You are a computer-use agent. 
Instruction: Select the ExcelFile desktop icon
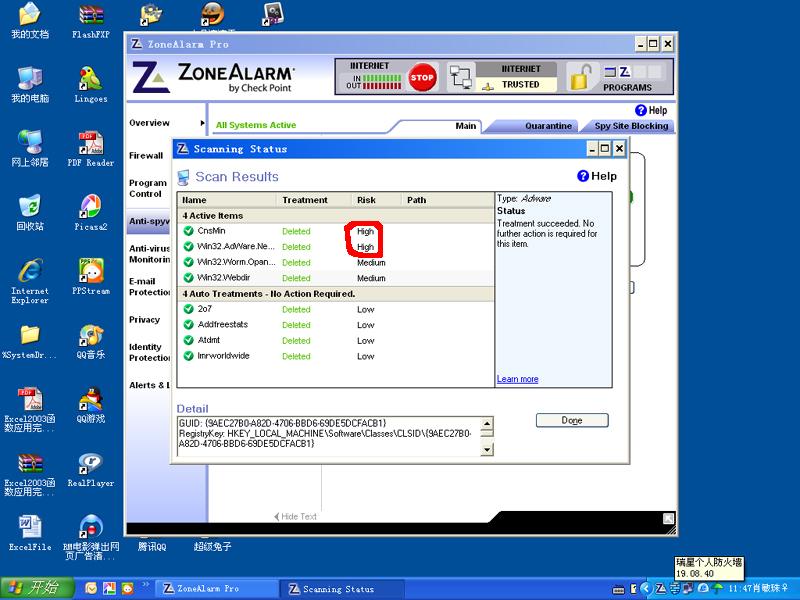(x=30, y=533)
